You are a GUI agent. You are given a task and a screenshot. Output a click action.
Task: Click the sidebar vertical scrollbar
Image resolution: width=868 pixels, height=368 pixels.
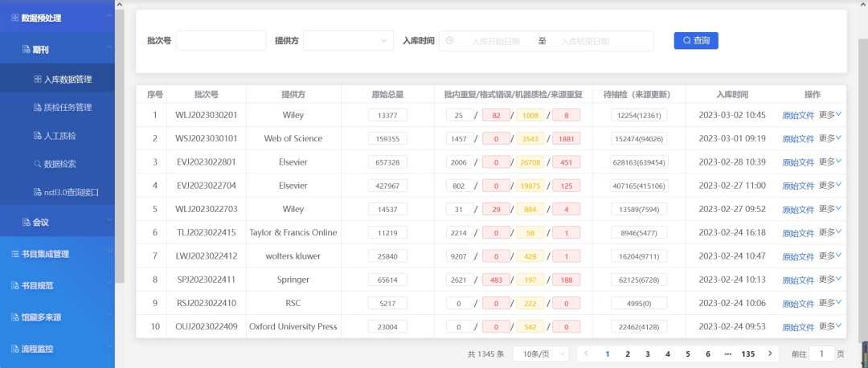pos(120,145)
